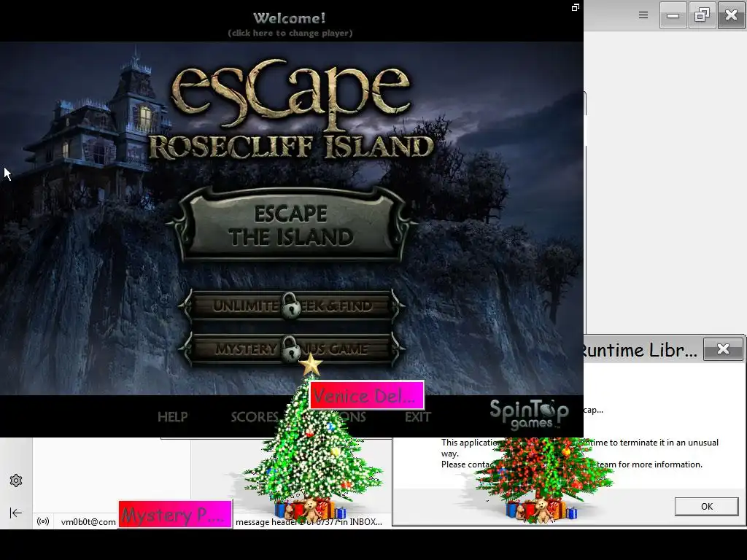
Task: Open settings gear in the mail sidebar
Action: coord(16,481)
